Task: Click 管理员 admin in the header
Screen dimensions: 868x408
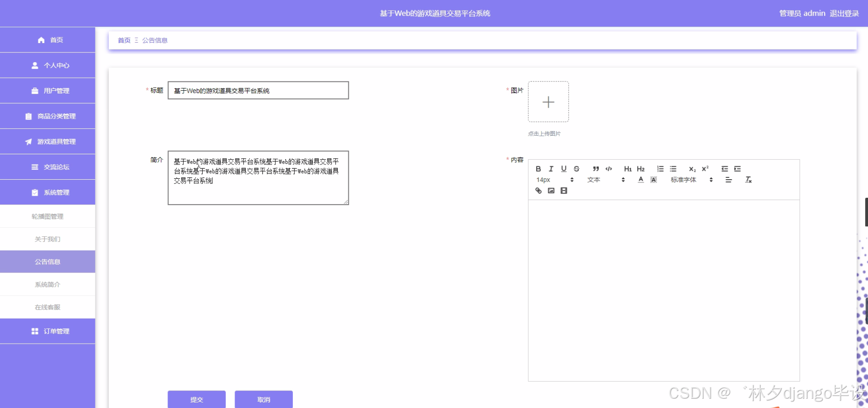Action: point(802,13)
